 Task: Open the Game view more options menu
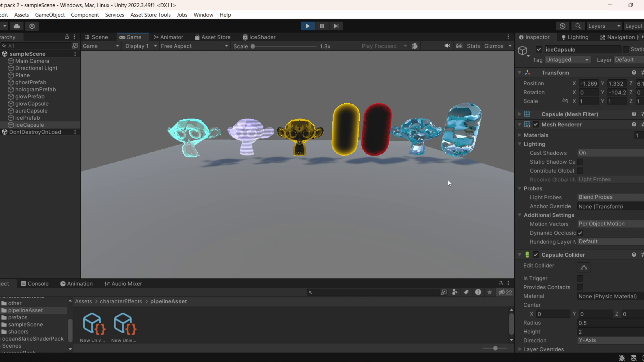coord(508,37)
